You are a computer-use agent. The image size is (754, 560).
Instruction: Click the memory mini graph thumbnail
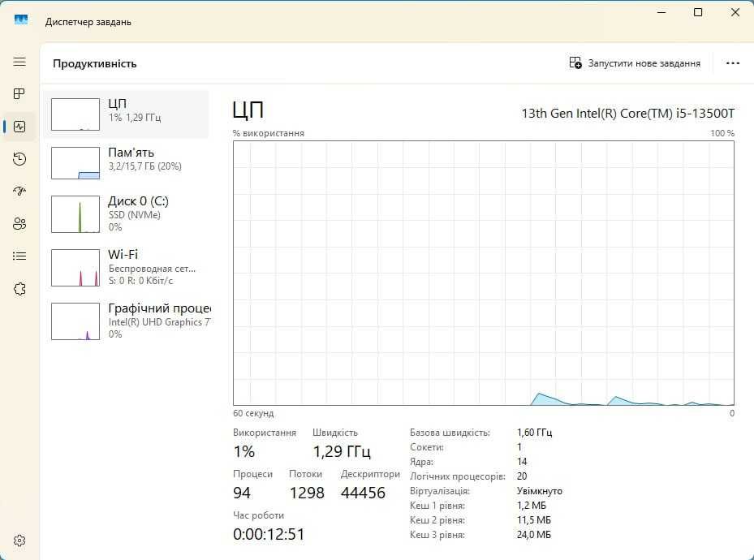point(75,163)
